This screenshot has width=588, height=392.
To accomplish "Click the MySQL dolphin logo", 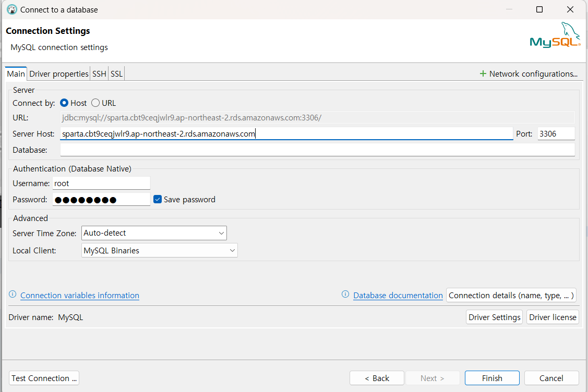I will 555,35.
